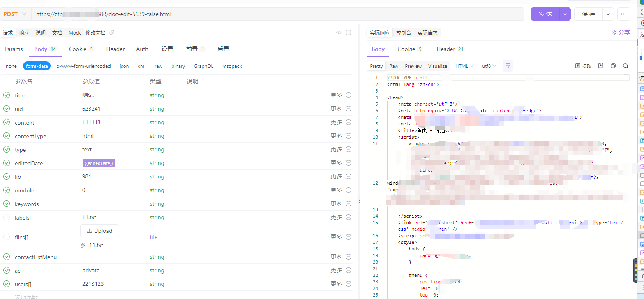Switch to the Header request tab

click(x=115, y=49)
